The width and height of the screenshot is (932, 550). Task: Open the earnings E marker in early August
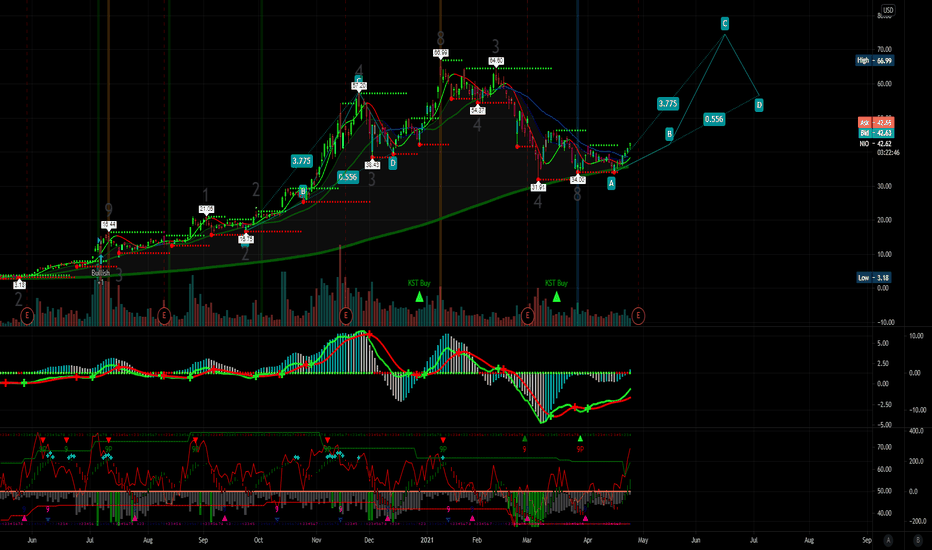click(x=165, y=316)
